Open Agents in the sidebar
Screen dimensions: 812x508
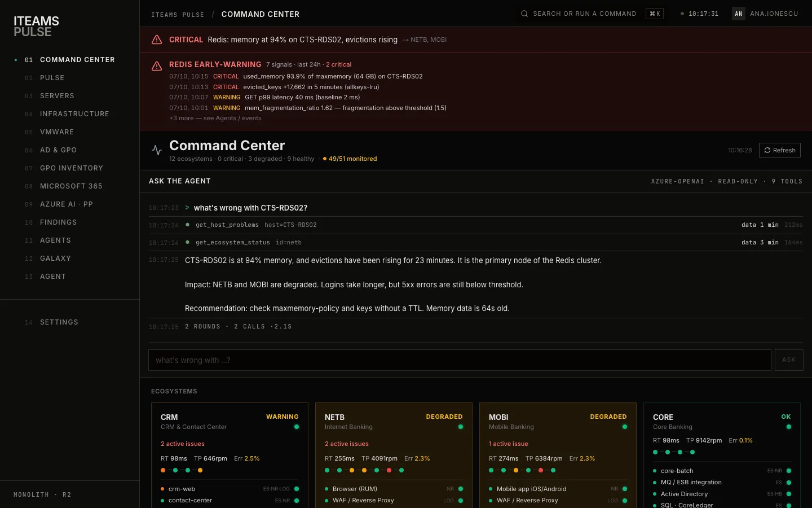(x=70, y=240)
